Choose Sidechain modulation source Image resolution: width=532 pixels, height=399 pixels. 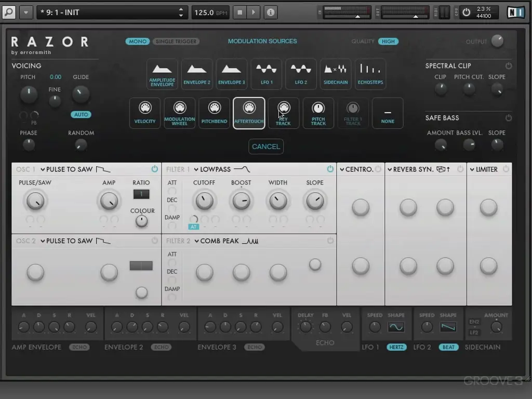coord(336,74)
